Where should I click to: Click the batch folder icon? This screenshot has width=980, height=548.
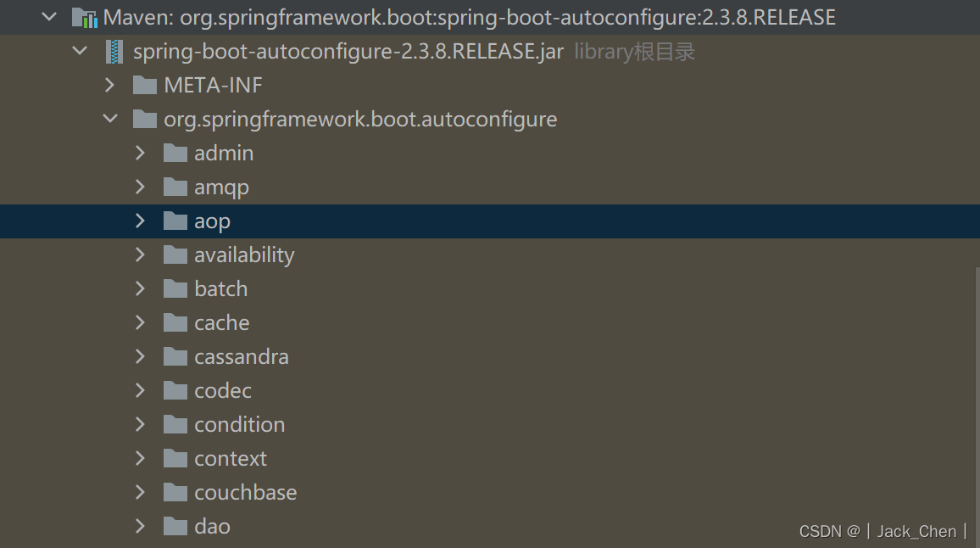(x=175, y=288)
